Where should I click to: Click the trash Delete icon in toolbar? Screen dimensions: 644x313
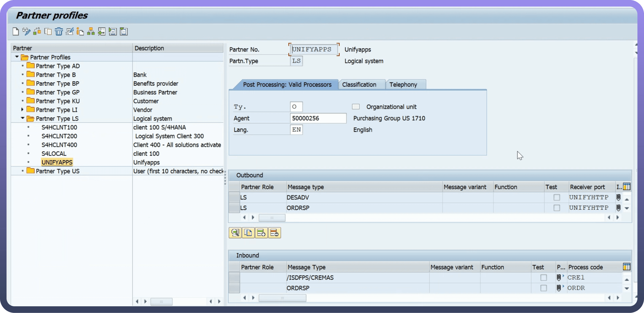pyautogui.click(x=59, y=32)
